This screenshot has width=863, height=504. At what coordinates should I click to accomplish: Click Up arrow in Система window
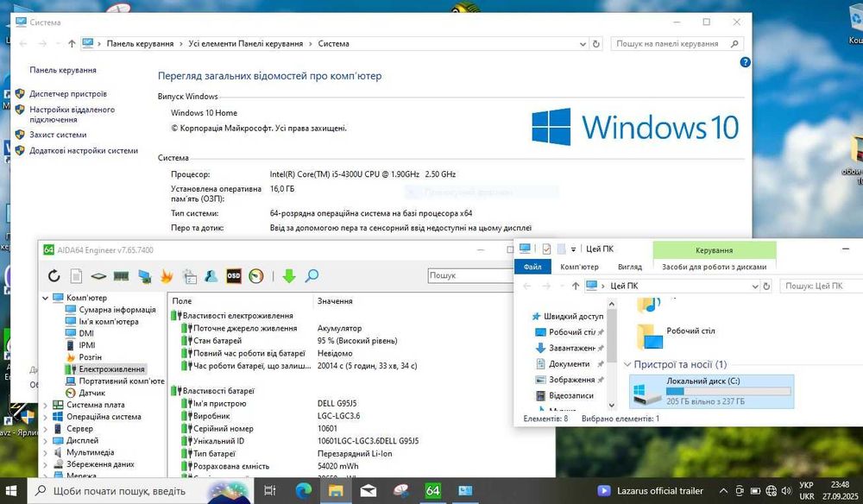pos(72,43)
